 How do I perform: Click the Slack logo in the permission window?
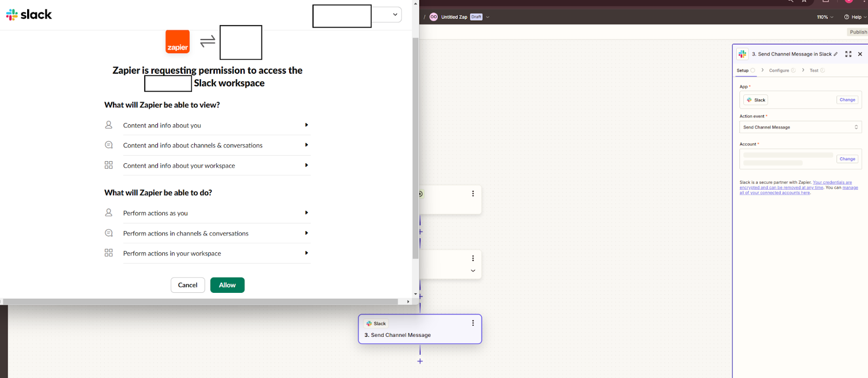pos(29,15)
